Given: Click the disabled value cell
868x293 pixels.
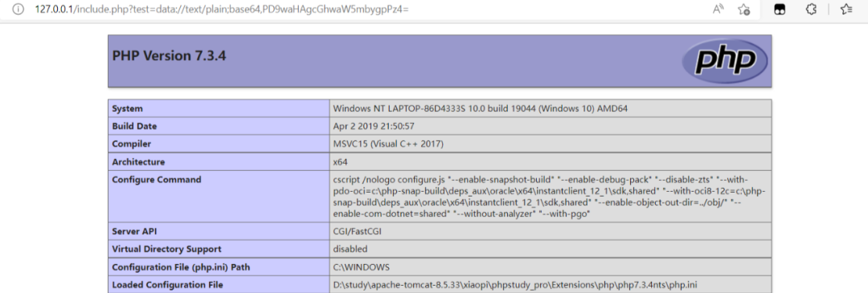Looking at the screenshot, I should 350,250.
